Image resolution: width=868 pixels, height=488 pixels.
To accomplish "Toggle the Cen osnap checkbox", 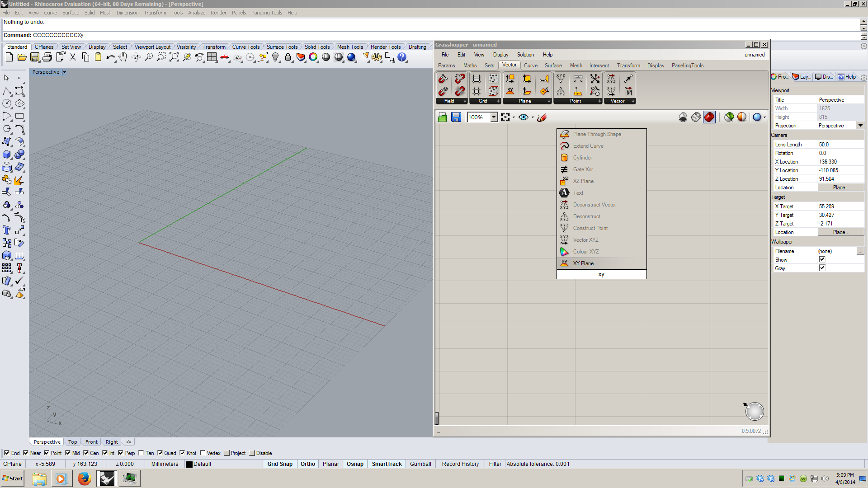I will click(x=86, y=453).
